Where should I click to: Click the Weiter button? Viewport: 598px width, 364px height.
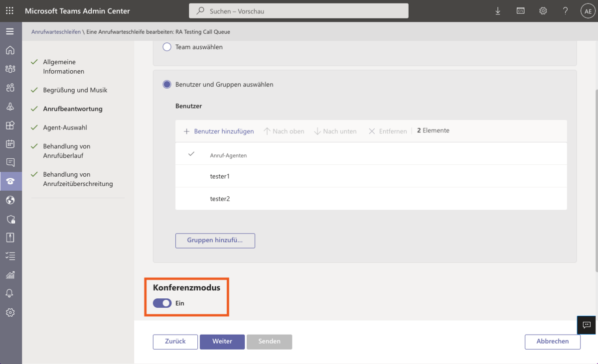click(222, 342)
